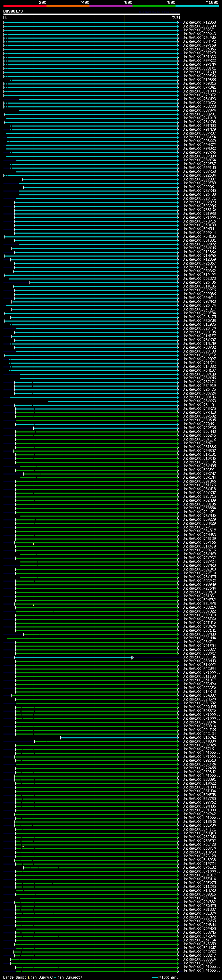Select hit UniRef100_B4RUV4
Screen dimensions: 222x980
tap(199, 936)
